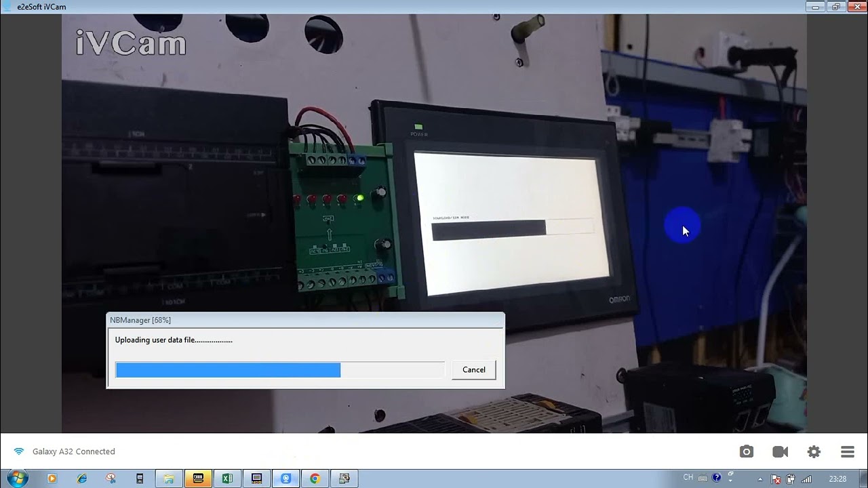Click the on-screen keyboard tray icon
The width and height of the screenshot is (868, 488).
(703, 479)
